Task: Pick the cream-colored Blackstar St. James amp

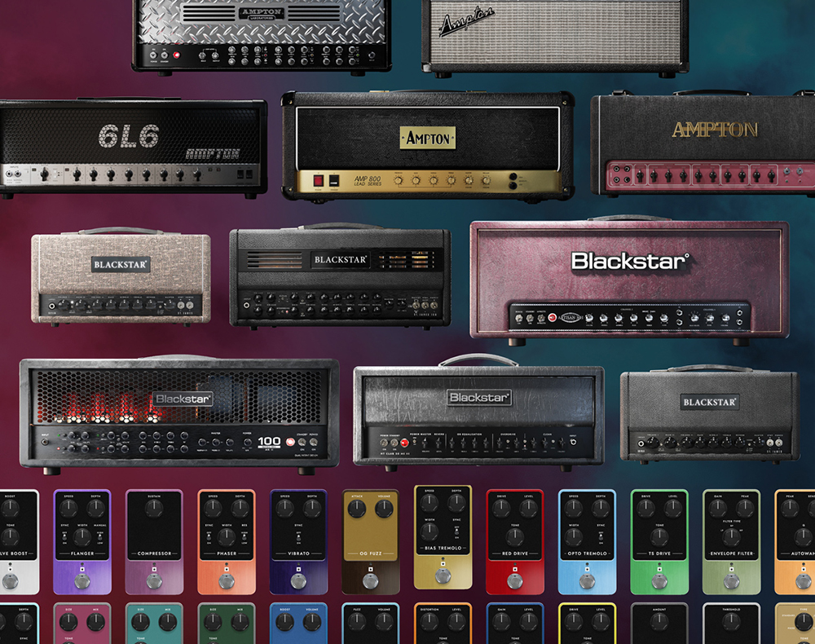Action: point(121,277)
